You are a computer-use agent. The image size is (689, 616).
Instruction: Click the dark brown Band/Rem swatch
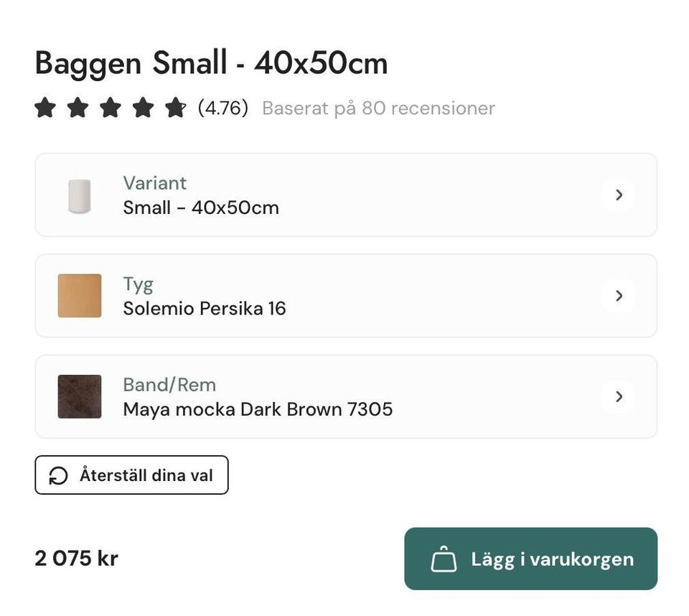coord(80,396)
